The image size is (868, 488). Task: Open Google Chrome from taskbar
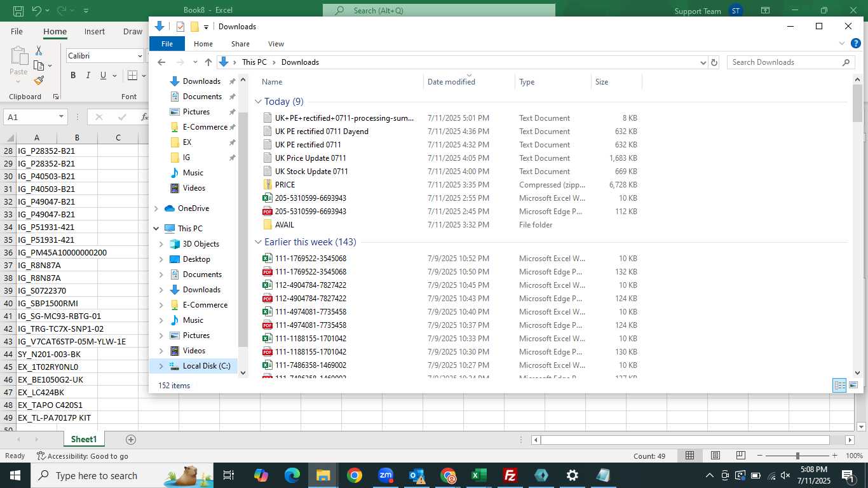[355, 475]
